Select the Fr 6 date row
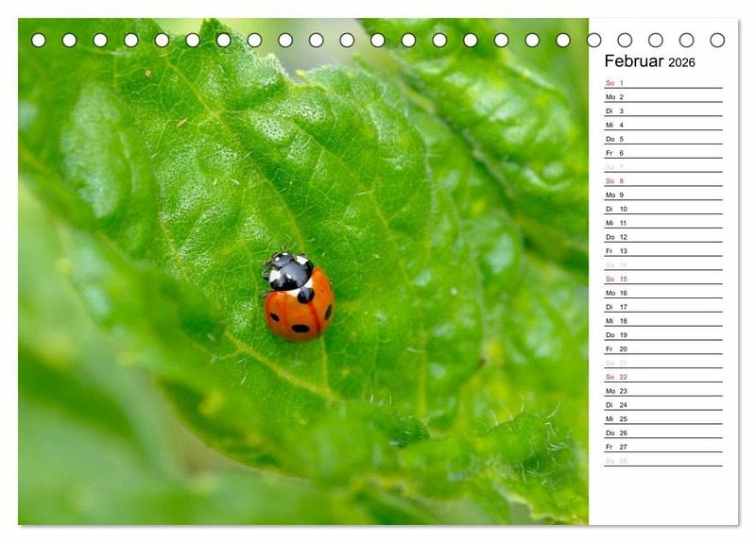756x543 pixels. [x=663, y=153]
